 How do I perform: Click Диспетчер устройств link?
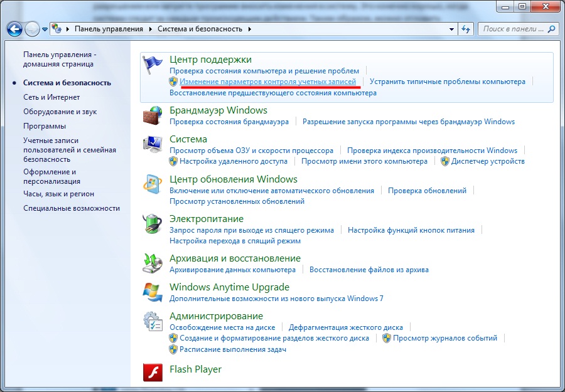[x=488, y=161]
